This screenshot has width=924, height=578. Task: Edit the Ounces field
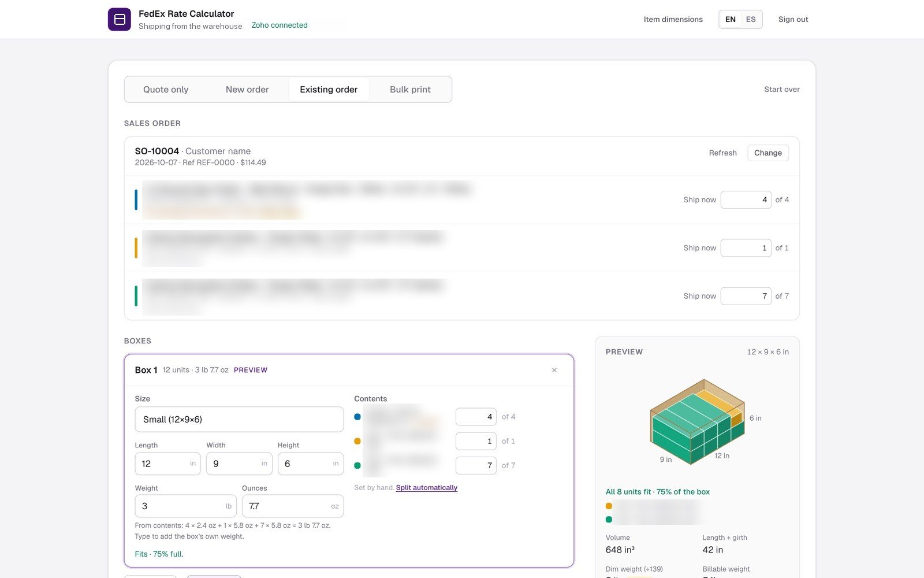point(293,506)
